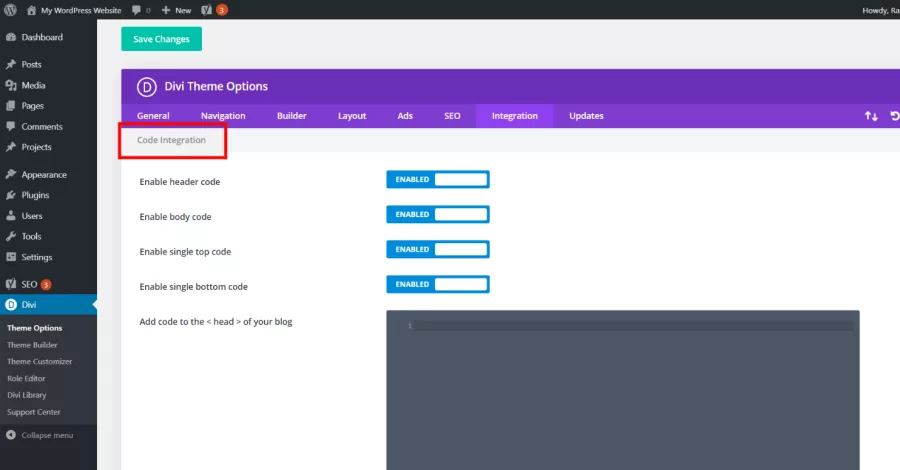Viewport: 900px width, 470px height.
Task: Toggle Enable single bottom code switch
Action: click(x=438, y=285)
